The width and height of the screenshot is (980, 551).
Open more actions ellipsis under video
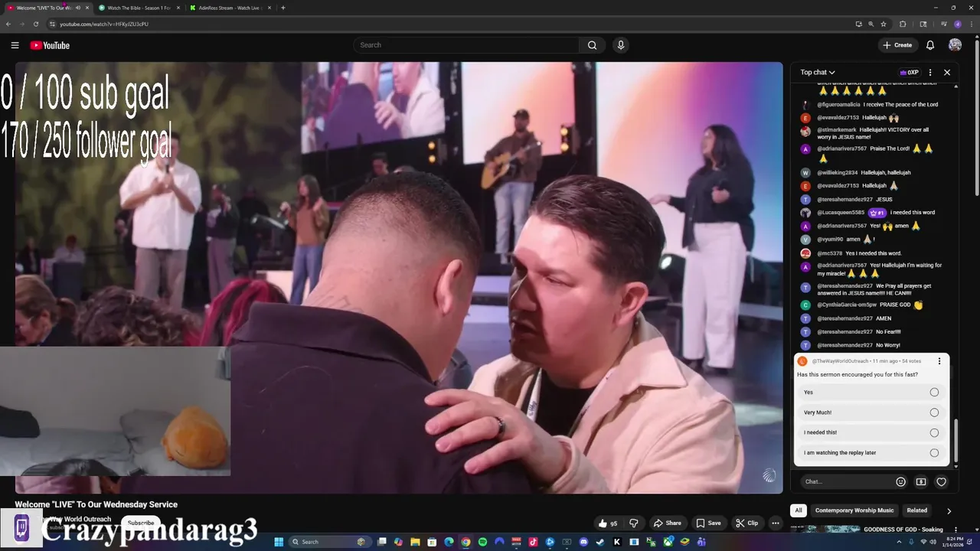(776, 523)
